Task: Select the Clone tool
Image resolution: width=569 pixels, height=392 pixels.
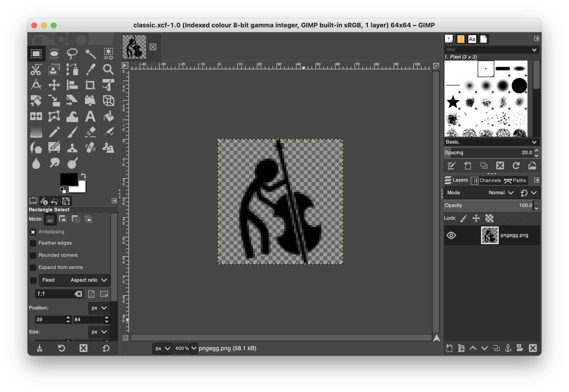Action: point(71,147)
